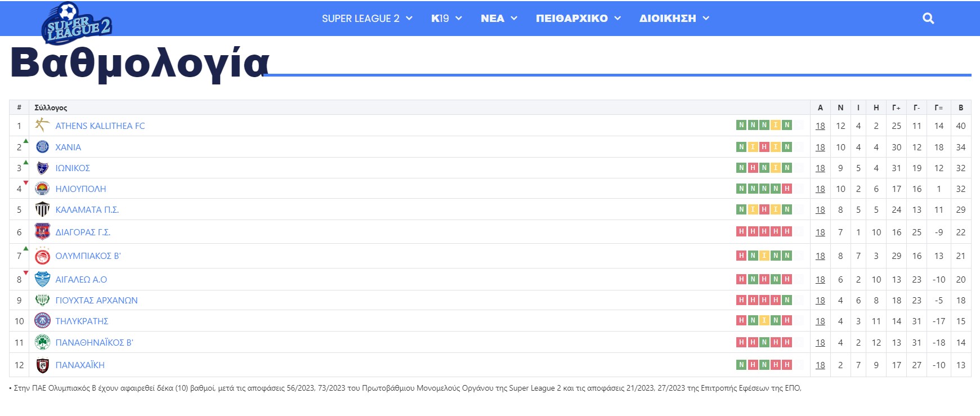This screenshot has height=416, width=980.
Task: Open the ΑΙΓΑΛΕΩ Α.Ο team link
Action: (81, 279)
